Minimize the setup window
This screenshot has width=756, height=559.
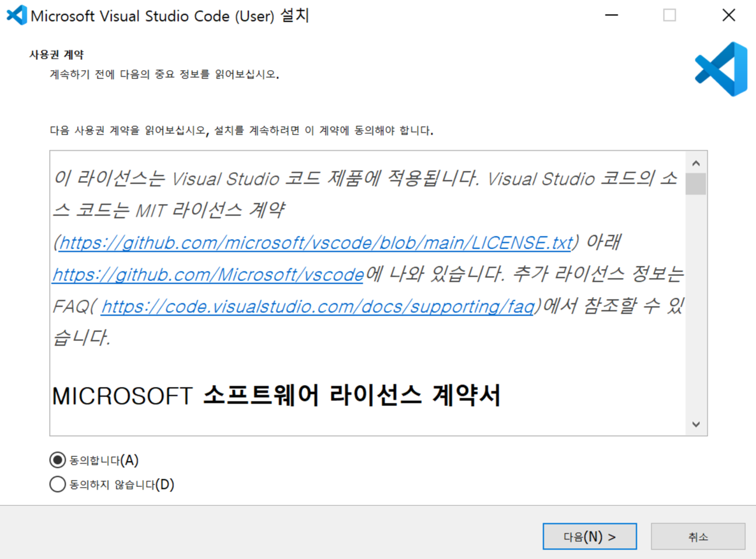pos(611,15)
